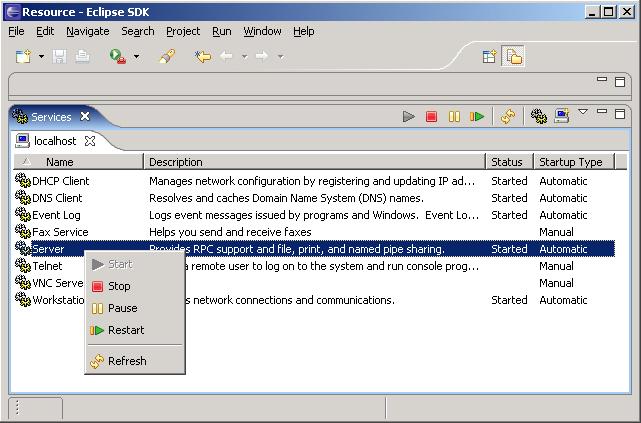Click the Stop service icon in Services toolbar
This screenshot has width=641, height=423.
[x=431, y=117]
